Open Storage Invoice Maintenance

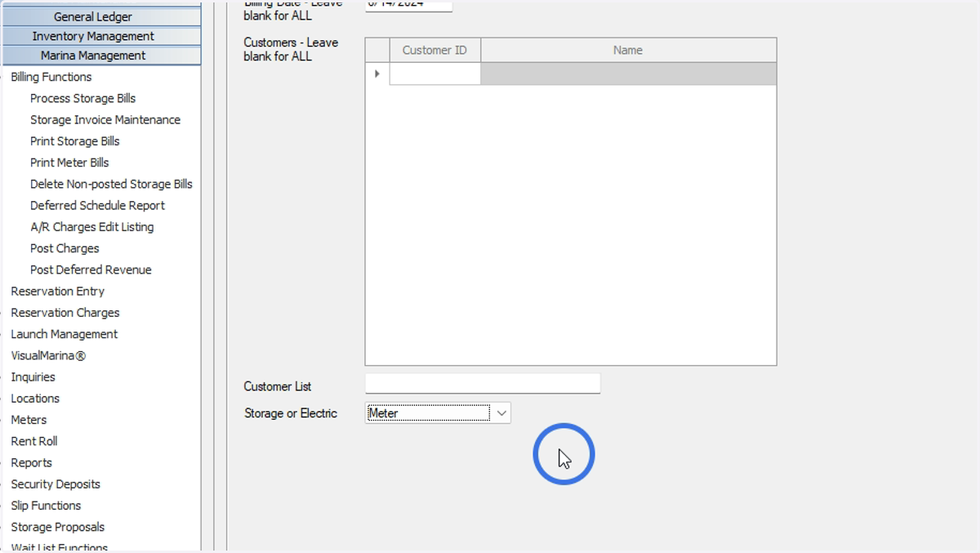coord(105,119)
